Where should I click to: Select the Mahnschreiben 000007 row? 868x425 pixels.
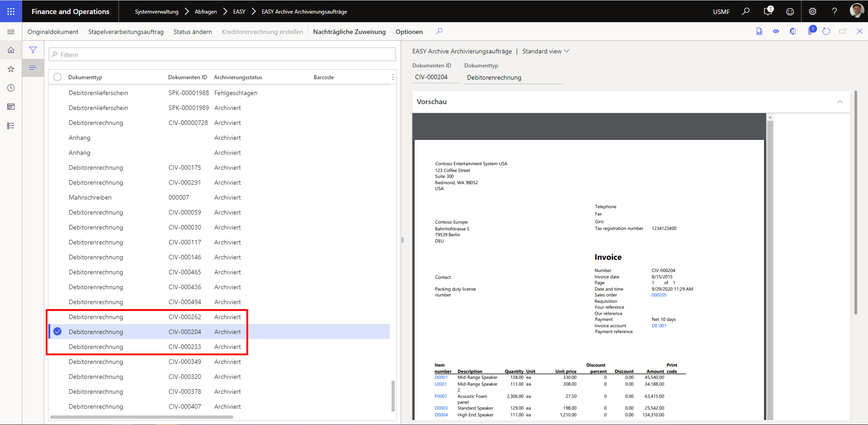tap(219, 197)
